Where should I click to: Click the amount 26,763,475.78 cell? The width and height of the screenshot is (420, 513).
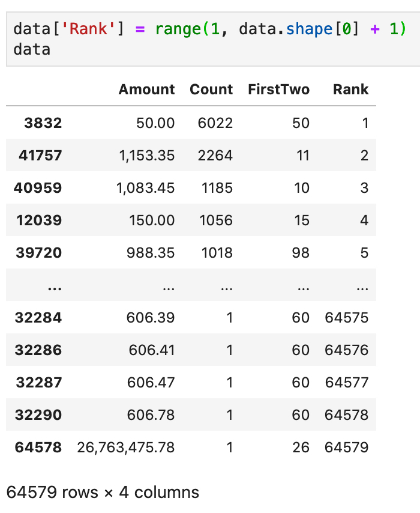[126, 448]
